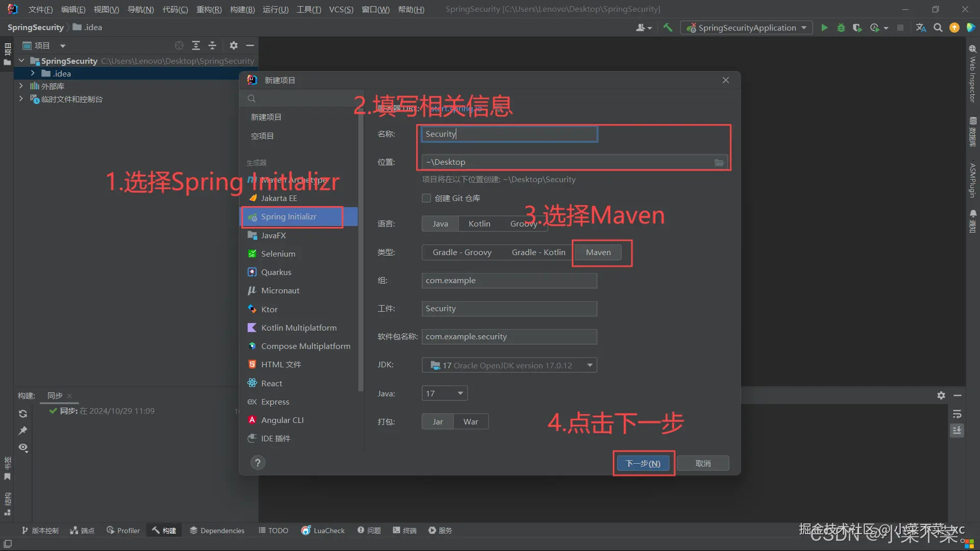Click the Angular CLI framework icon
Image resolution: width=980 pixels, height=551 pixels.
tap(253, 419)
